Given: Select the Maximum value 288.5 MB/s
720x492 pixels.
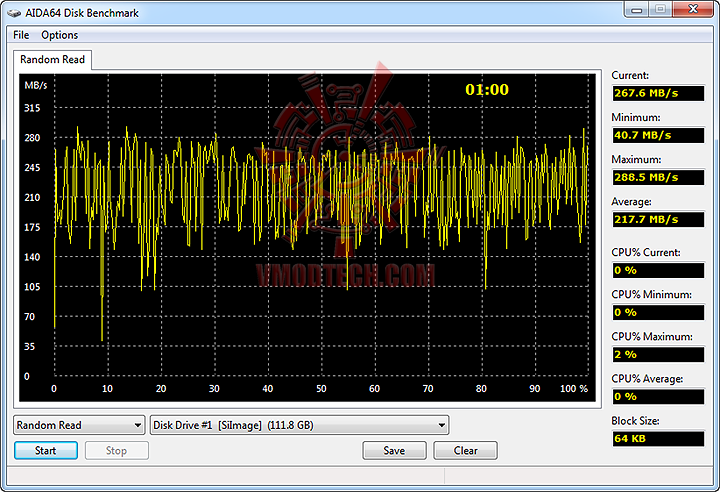Looking at the screenshot, I should (658, 177).
